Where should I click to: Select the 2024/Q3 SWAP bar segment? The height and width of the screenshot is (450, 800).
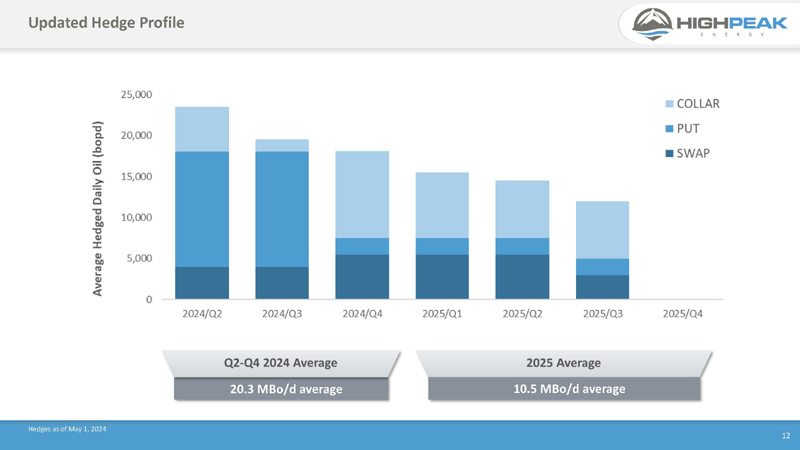[x=282, y=283]
